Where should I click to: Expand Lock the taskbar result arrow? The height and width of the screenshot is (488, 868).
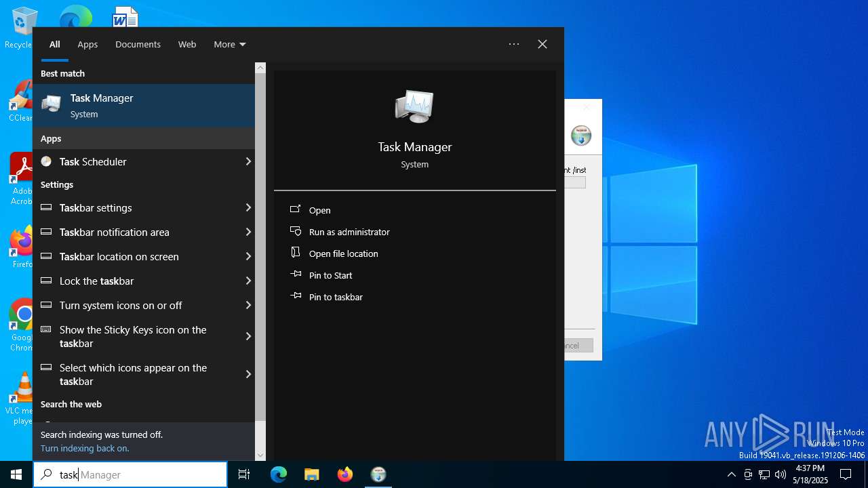[x=248, y=281]
